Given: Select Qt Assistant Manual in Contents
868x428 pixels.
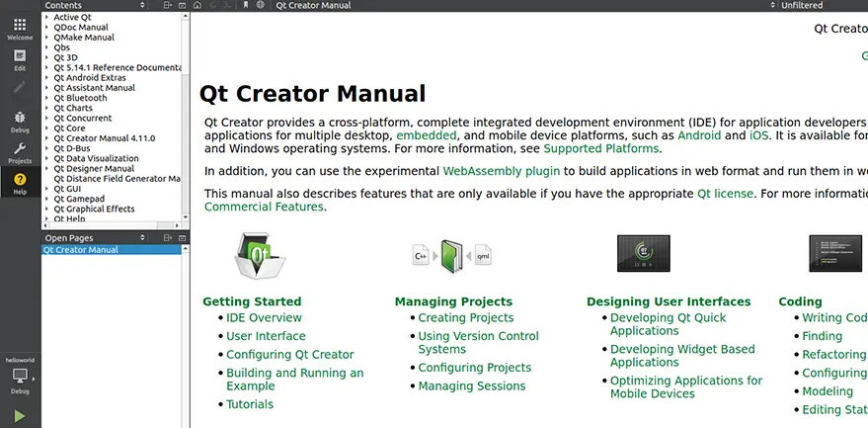Looking at the screenshot, I should (94, 88).
